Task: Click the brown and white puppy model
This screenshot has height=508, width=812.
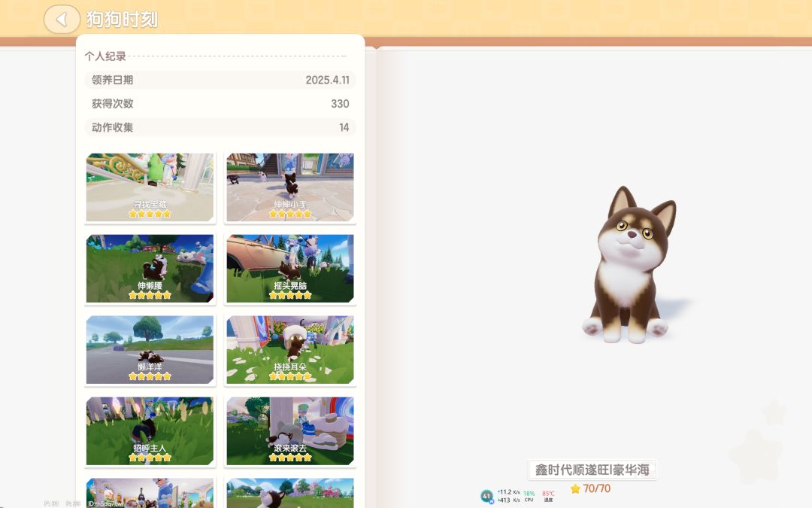Action: [x=628, y=265]
